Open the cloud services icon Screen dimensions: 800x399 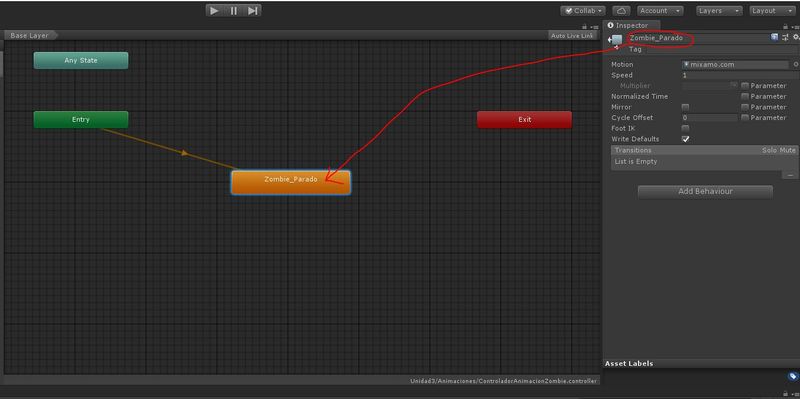[x=621, y=11]
